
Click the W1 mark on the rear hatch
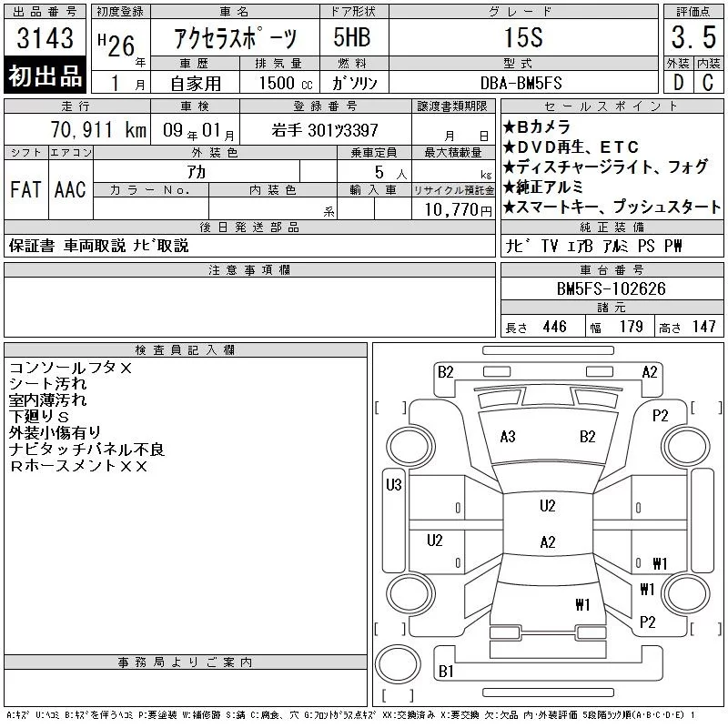pyautogui.click(x=583, y=604)
